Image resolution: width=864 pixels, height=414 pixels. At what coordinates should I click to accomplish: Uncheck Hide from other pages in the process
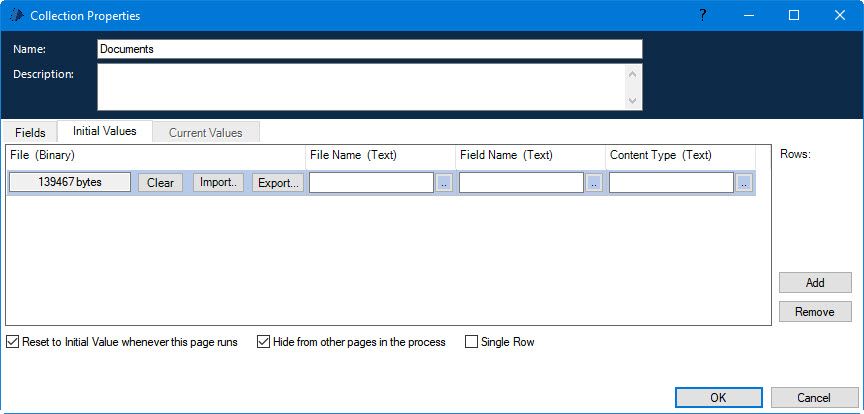click(263, 342)
